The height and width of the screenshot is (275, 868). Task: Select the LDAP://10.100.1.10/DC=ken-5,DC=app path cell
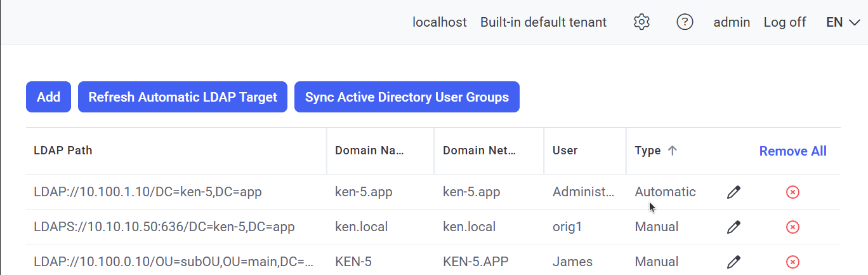(148, 192)
